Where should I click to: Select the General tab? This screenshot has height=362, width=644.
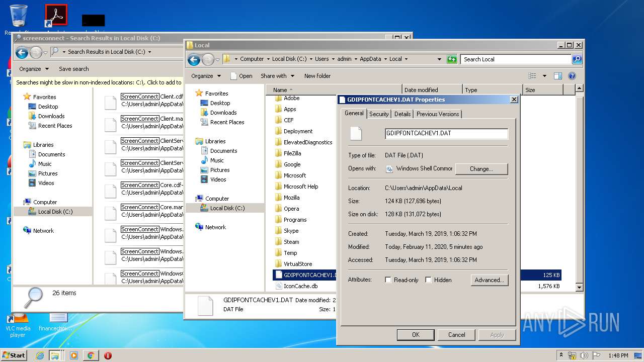coord(354,113)
